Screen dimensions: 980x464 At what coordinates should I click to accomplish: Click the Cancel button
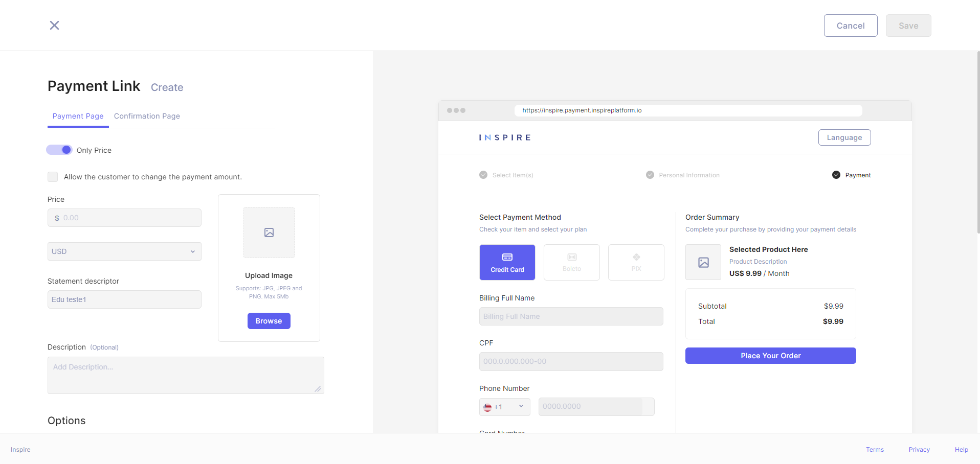pyautogui.click(x=851, y=26)
